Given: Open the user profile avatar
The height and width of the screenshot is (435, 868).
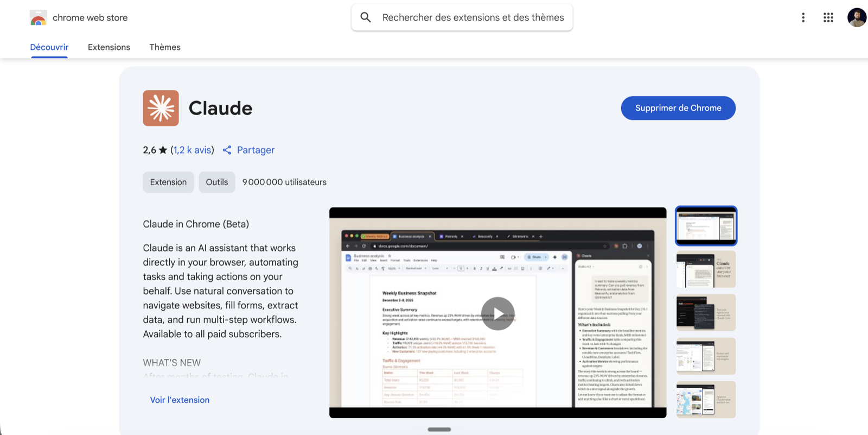Looking at the screenshot, I should 857,17.
